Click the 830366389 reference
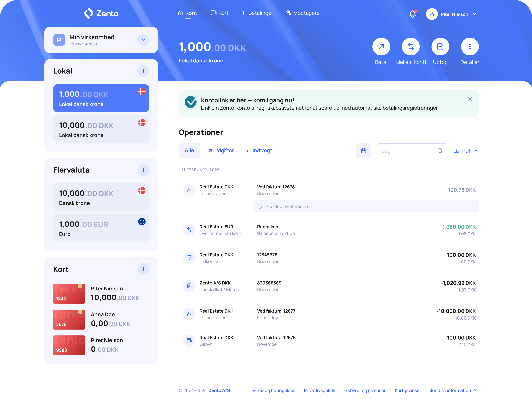532x399 pixels. pyautogui.click(x=269, y=283)
